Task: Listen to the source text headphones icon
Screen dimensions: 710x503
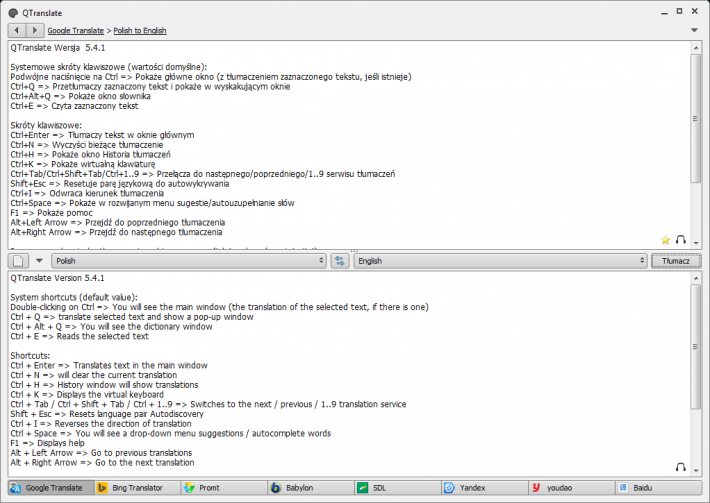Action: 681,240
